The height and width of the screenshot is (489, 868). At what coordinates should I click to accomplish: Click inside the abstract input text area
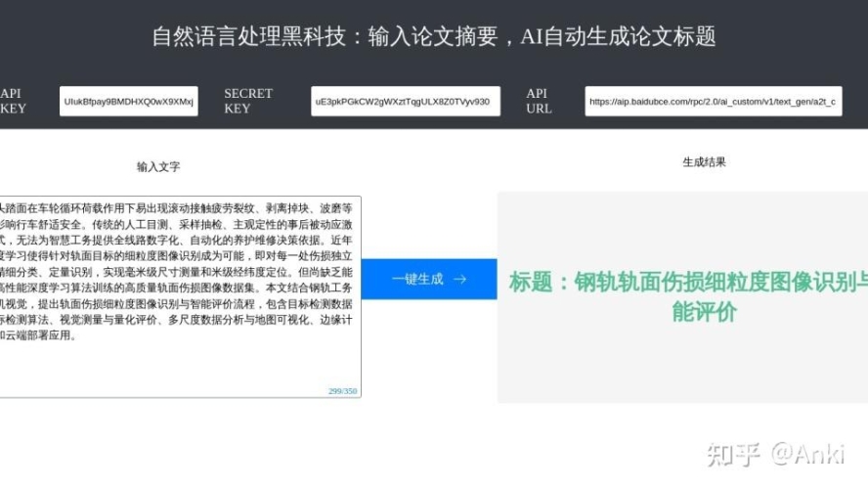180,296
